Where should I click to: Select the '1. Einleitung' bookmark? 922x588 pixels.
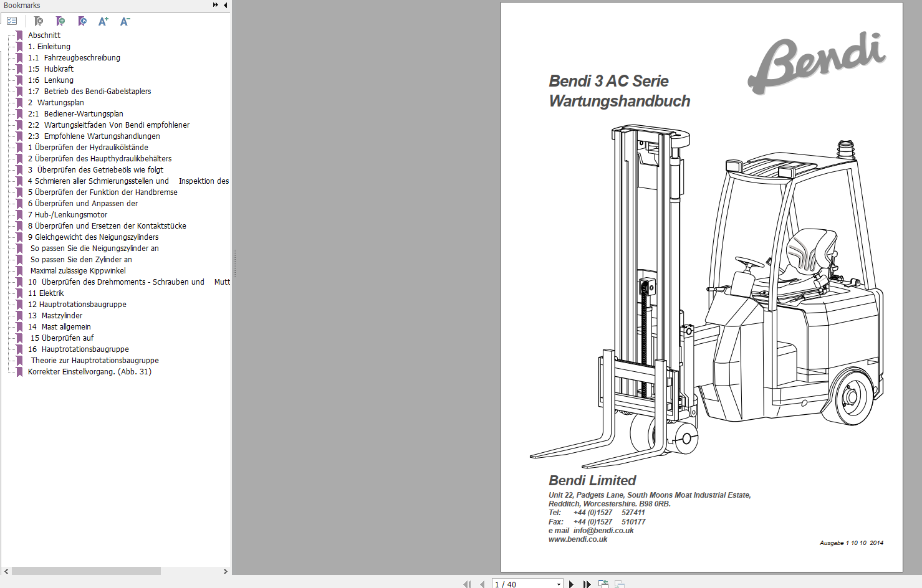(x=49, y=46)
